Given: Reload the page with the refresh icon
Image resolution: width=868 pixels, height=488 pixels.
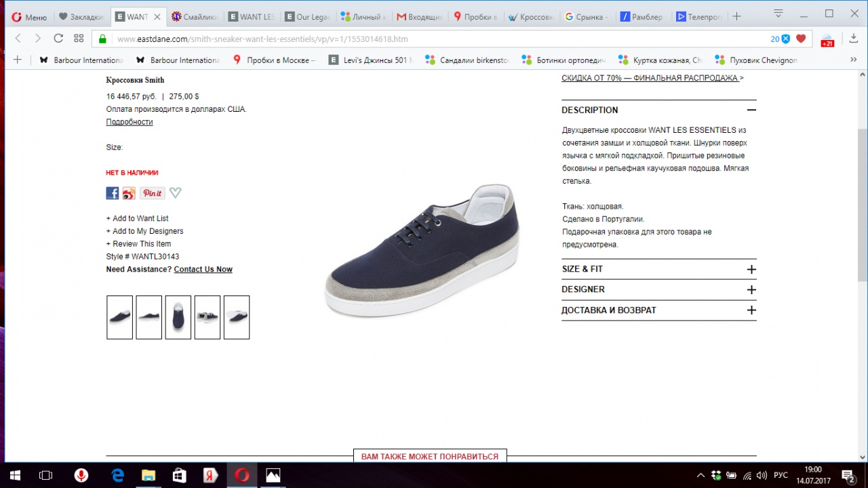Looking at the screenshot, I should pyautogui.click(x=58, y=39).
